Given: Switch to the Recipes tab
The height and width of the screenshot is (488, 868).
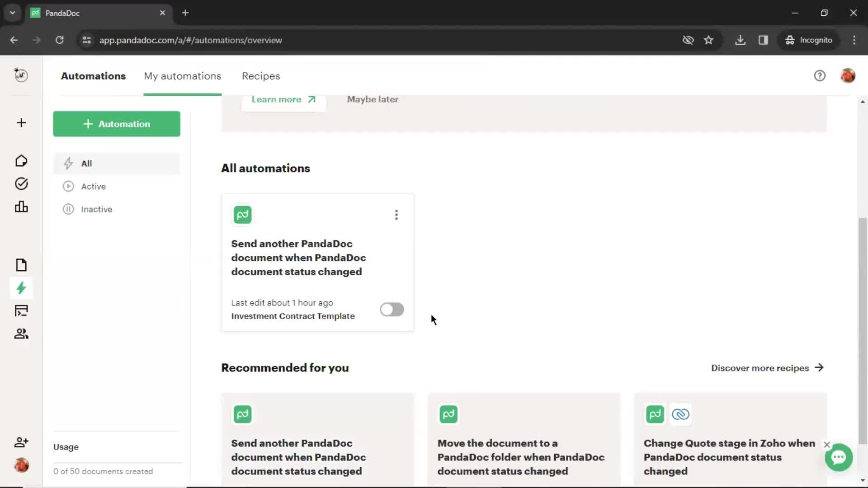Looking at the screenshot, I should (x=261, y=75).
